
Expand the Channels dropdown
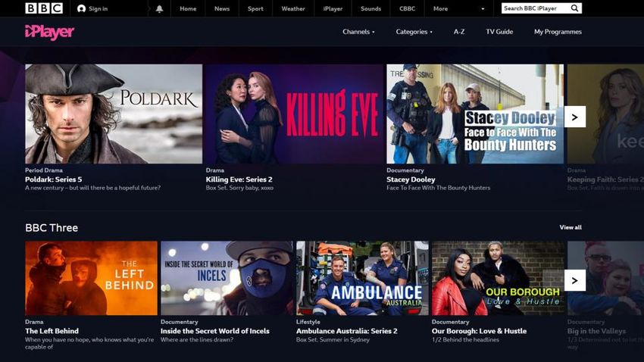click(x=358, y=32)
